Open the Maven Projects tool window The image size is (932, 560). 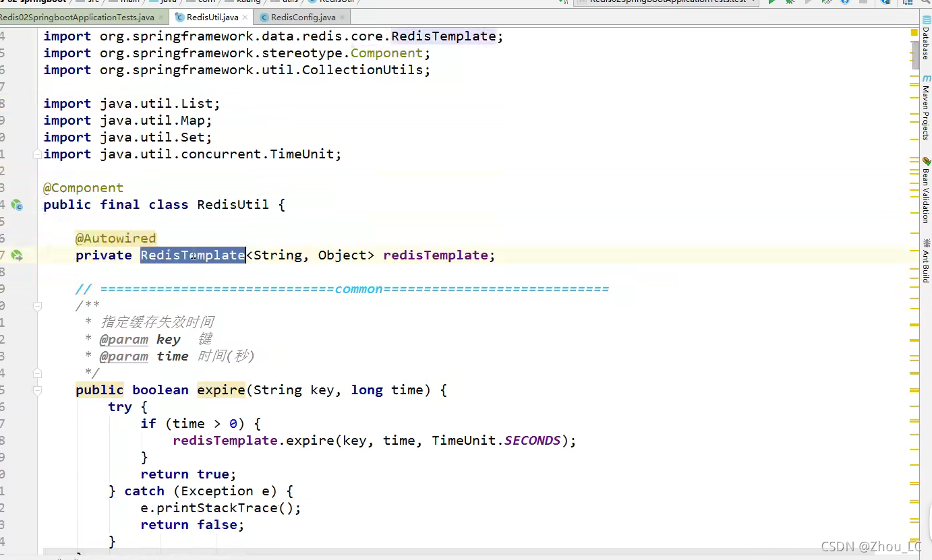pyautogui.click(x=926, y=108)
